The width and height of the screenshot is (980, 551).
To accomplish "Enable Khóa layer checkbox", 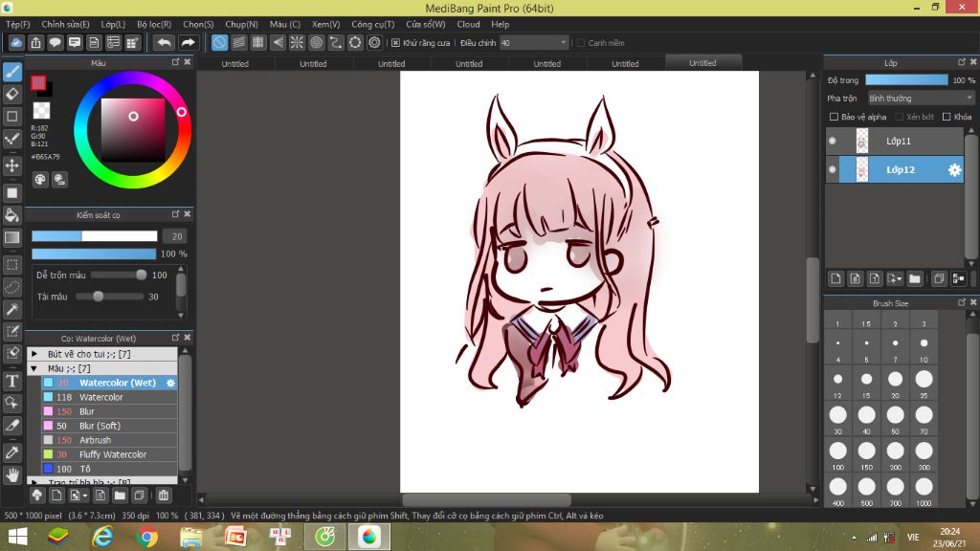I will click(x=947, y=117).
